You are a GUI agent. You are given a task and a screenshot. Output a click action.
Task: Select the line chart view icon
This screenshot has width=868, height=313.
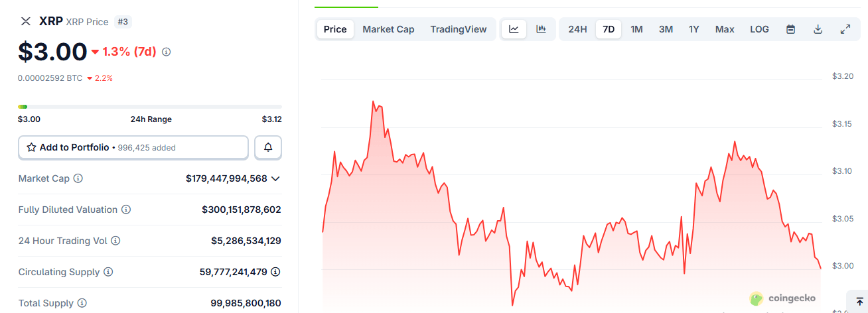click(514, 29)
